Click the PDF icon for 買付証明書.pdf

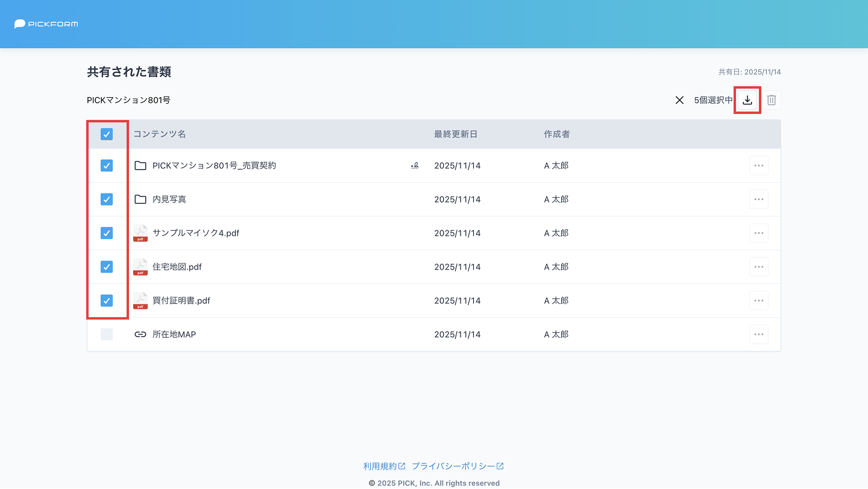(140, 301)
